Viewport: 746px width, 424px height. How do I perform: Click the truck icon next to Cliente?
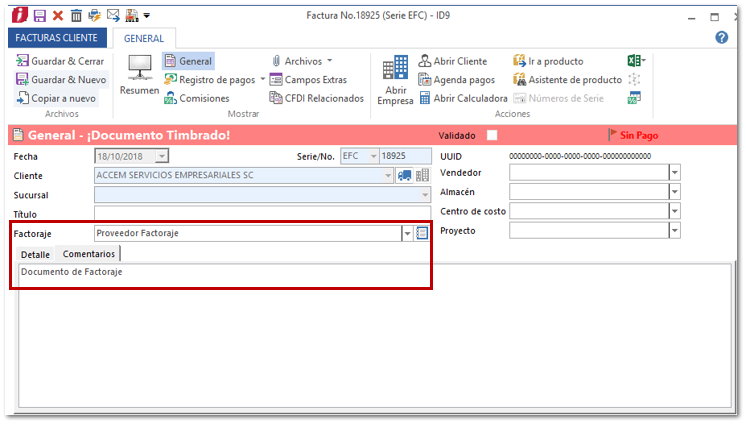point(404,176)
